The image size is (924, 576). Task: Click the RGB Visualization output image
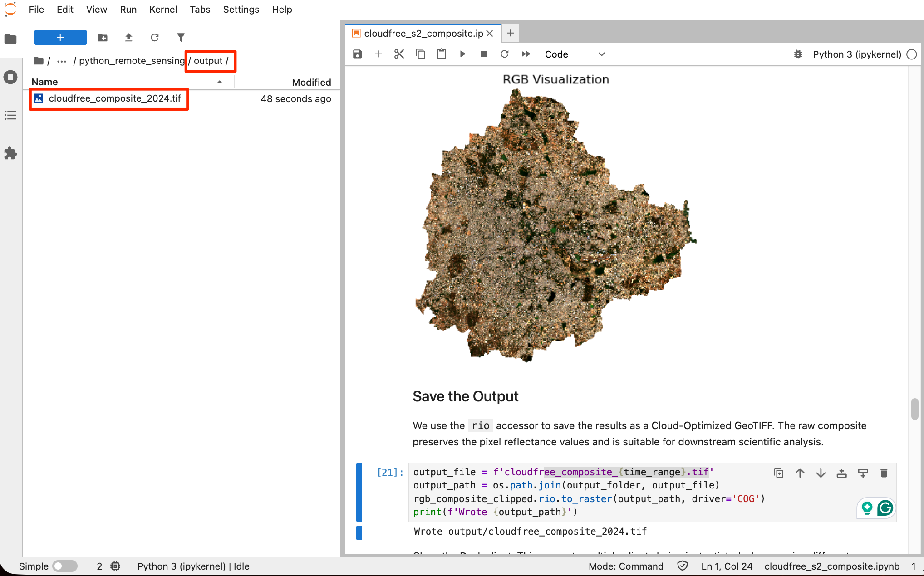[556, 218]
